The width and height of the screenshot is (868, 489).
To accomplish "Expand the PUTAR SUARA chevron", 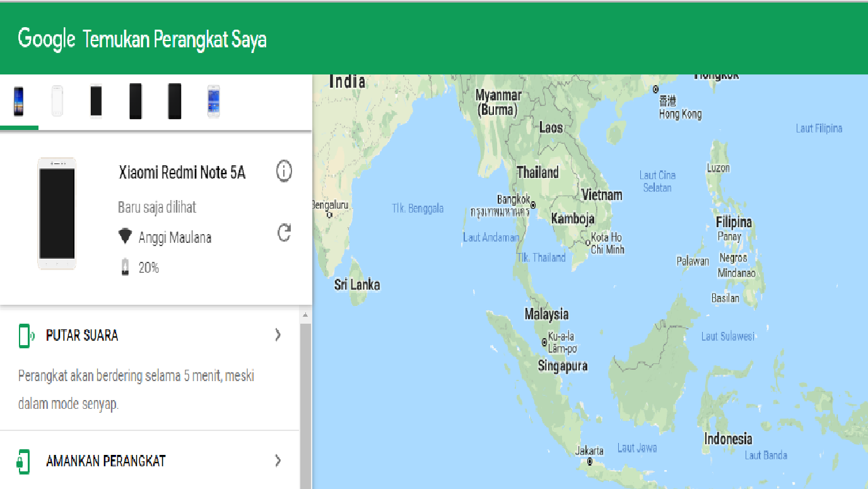I will point(278,335).
